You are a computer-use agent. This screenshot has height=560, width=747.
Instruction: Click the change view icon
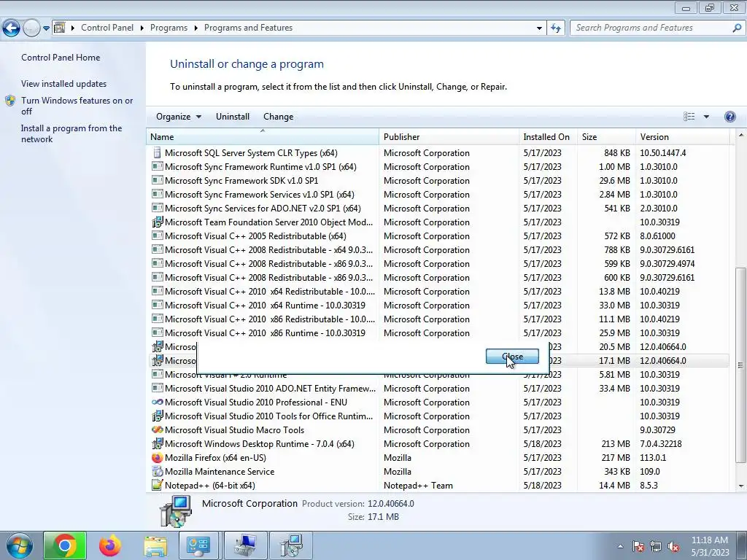click(689, 117)
